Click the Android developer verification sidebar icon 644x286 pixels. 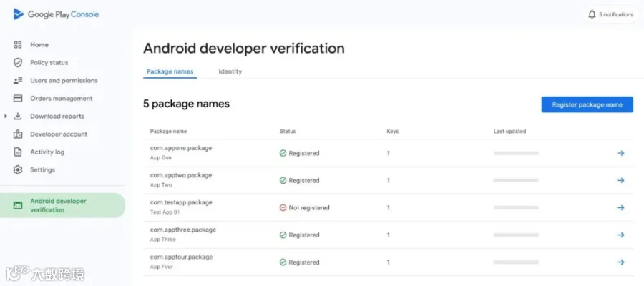pyautogui.click(x=18, y=206)
